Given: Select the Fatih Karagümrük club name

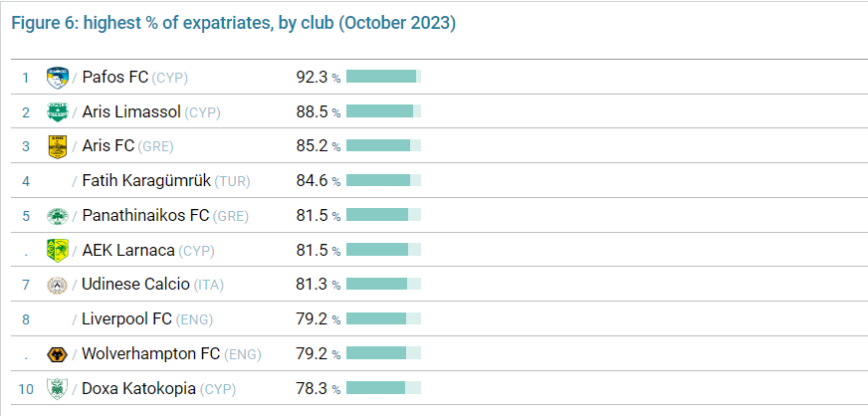Looking at the screenshot, I should pyautogui.click(x=145, y=181).
